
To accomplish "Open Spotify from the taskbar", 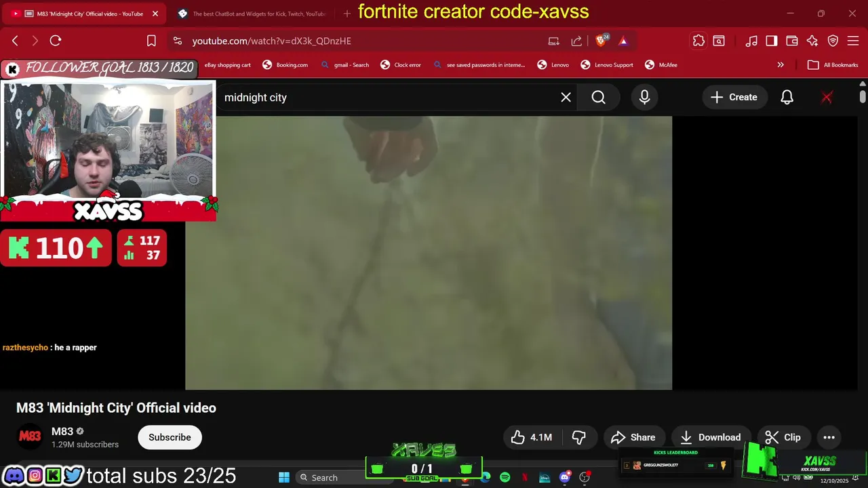I will click(x=505, y=477).
